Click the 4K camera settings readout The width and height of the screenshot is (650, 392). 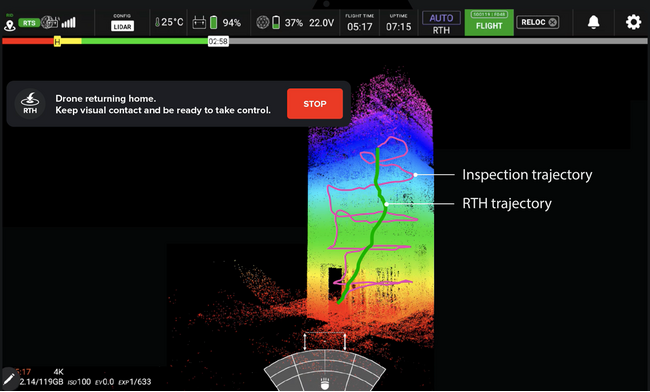(x=58, y=372)
